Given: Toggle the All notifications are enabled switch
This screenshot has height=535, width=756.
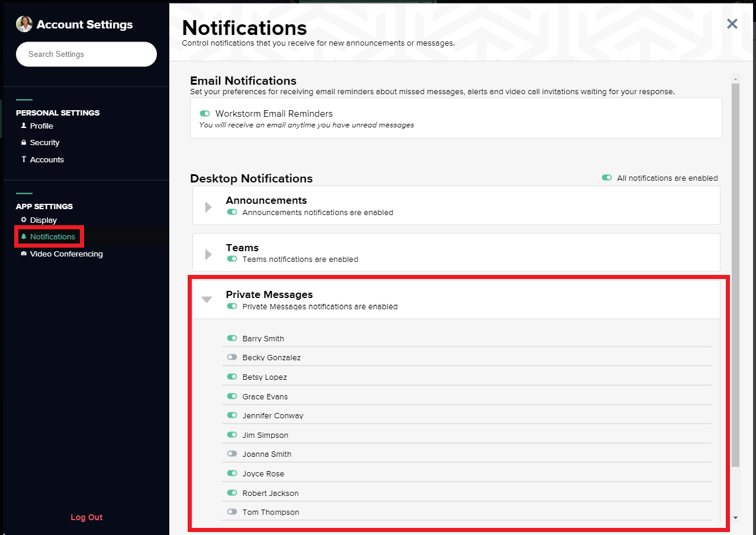Looking at the screenshot, I should click(x=607, y=178).
